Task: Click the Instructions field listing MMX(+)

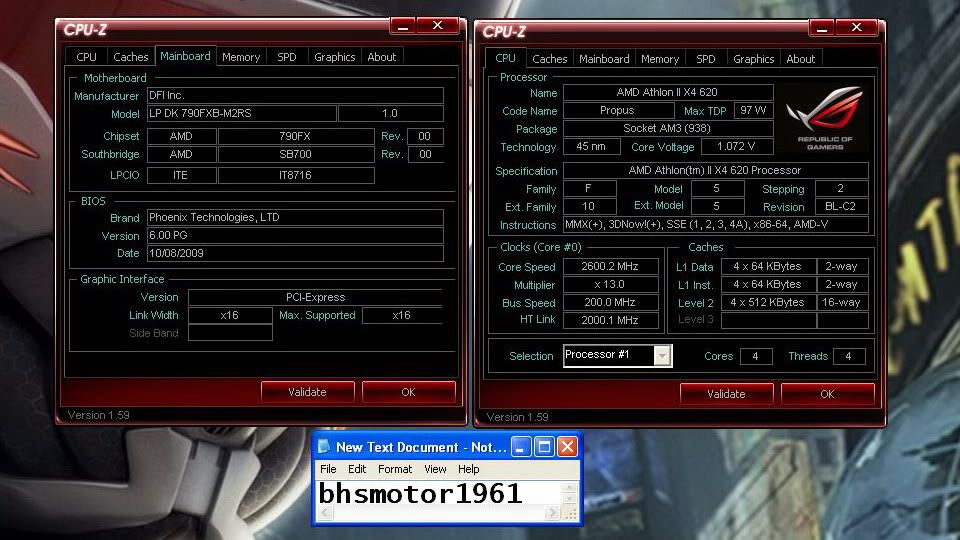Action: [x=715, y=225]
